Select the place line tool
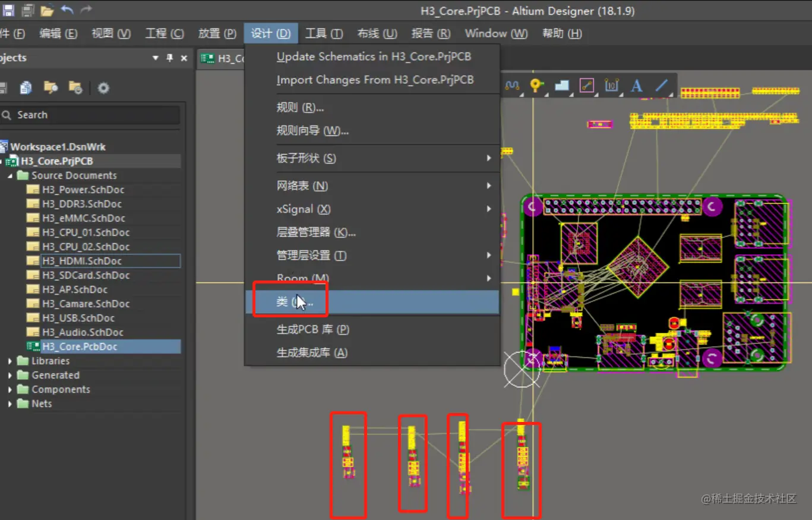The width and height of the screenshot is (812, 520). [x=662, y=86]
